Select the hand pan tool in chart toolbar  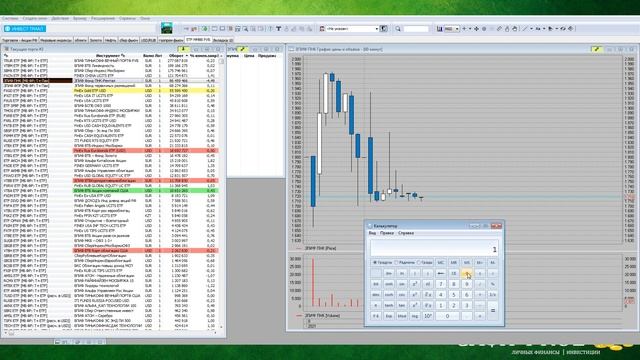click(515, 29)
